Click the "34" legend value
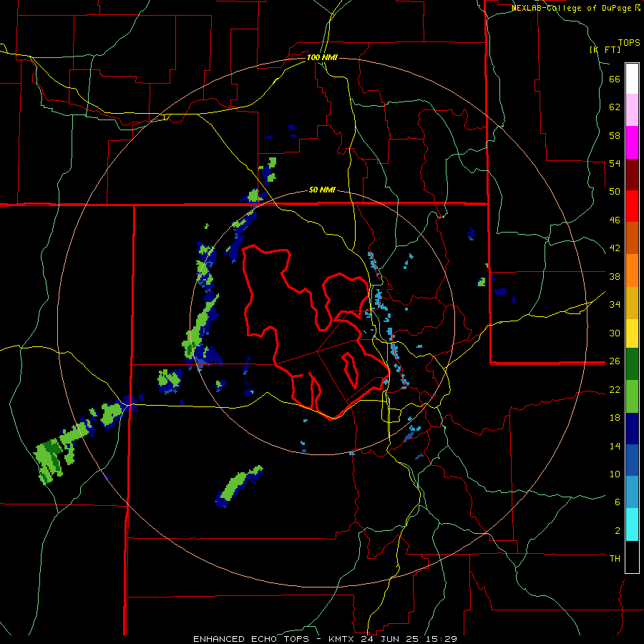Screen dimensions: 644x644 coord(615,305)
